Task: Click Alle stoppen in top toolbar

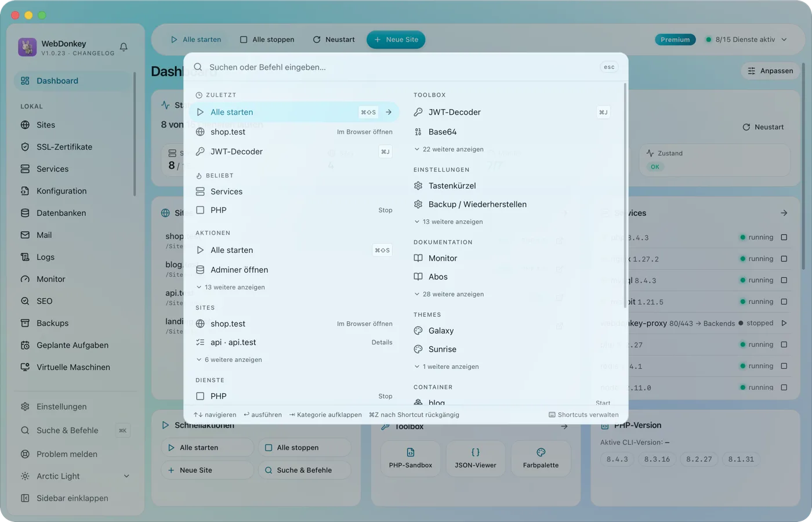Action: click(x=267, y=39)
